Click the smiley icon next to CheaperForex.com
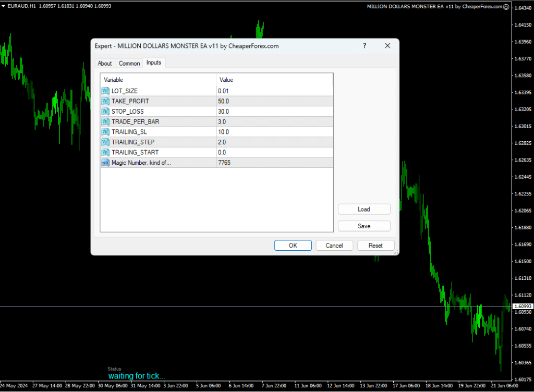 coord(505,6)
